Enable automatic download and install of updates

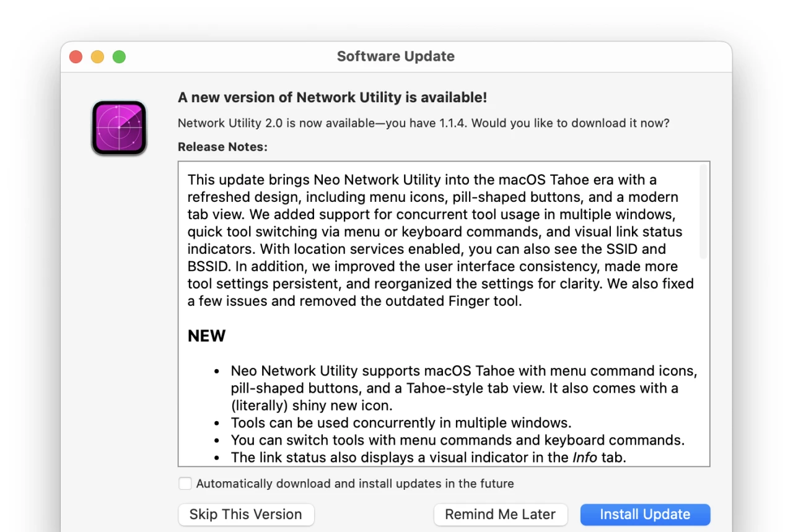point(185,483)
